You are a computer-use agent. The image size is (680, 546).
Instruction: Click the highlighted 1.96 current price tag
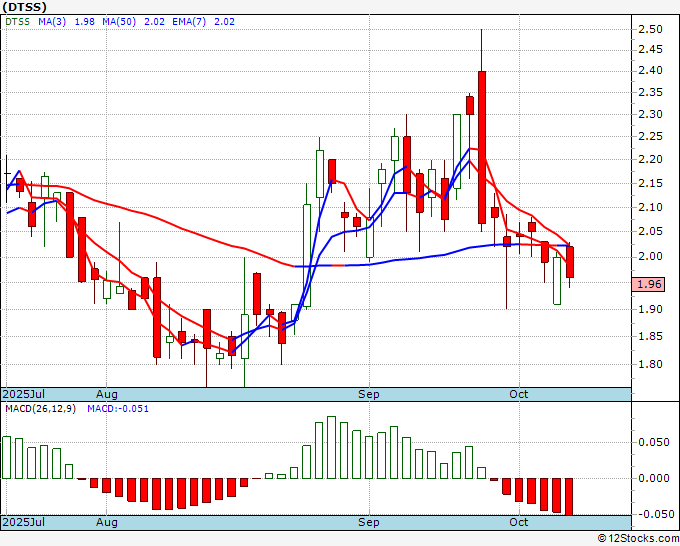point(648,284)
